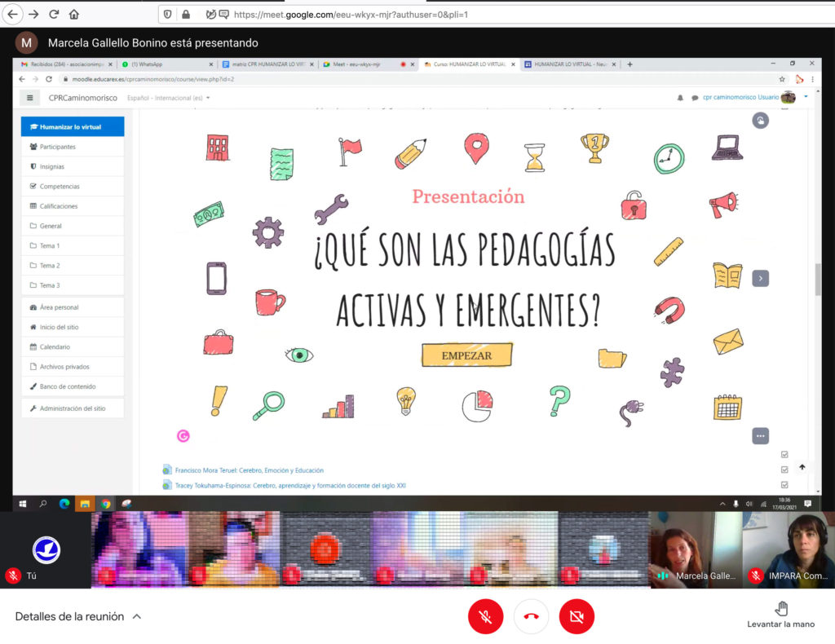
Task: Unmute your microphone in the call
Action: (485, 617)
